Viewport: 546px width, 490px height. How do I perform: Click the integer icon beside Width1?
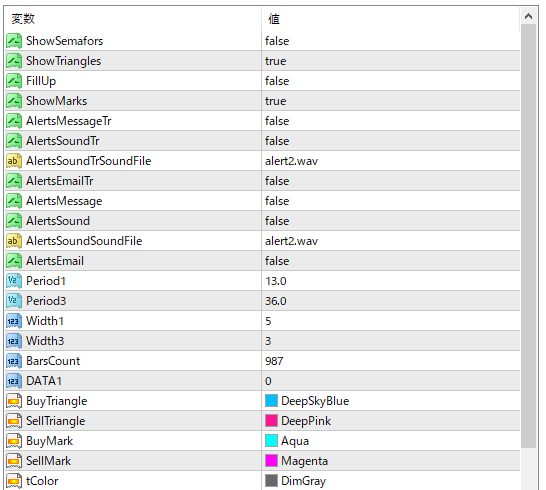click(x=14, y=321)
